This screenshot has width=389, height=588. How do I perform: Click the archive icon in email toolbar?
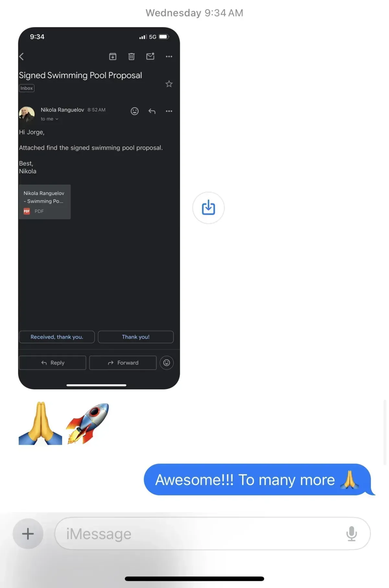click(112, 56)
